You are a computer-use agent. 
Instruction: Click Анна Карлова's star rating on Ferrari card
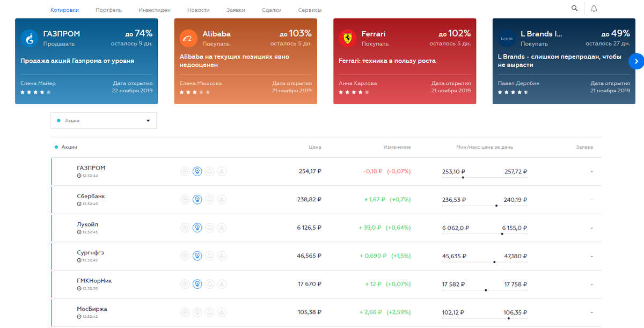354,92
